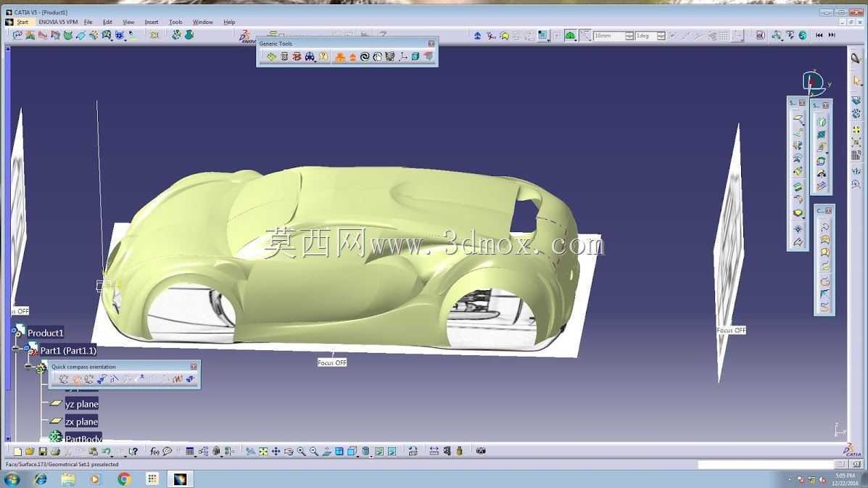Open the Tools menu
This screenshot has height=488, width=868.
coord(175,22)
